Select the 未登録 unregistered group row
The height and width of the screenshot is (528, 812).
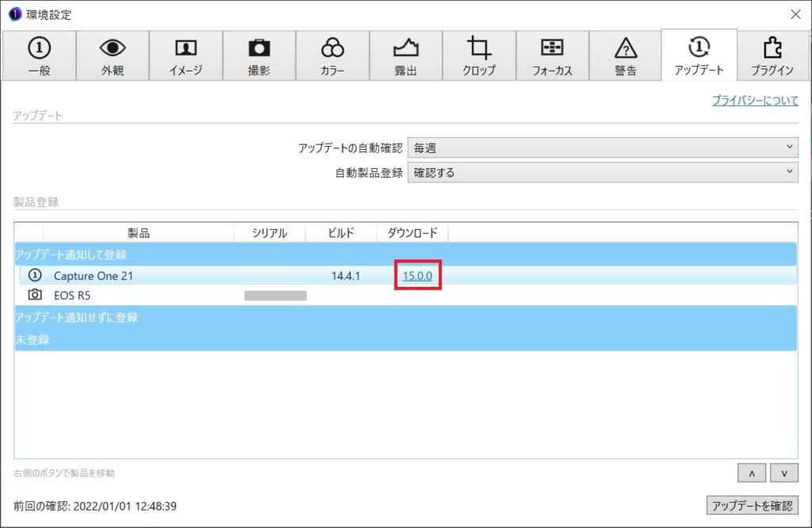(x=405, y=339)
